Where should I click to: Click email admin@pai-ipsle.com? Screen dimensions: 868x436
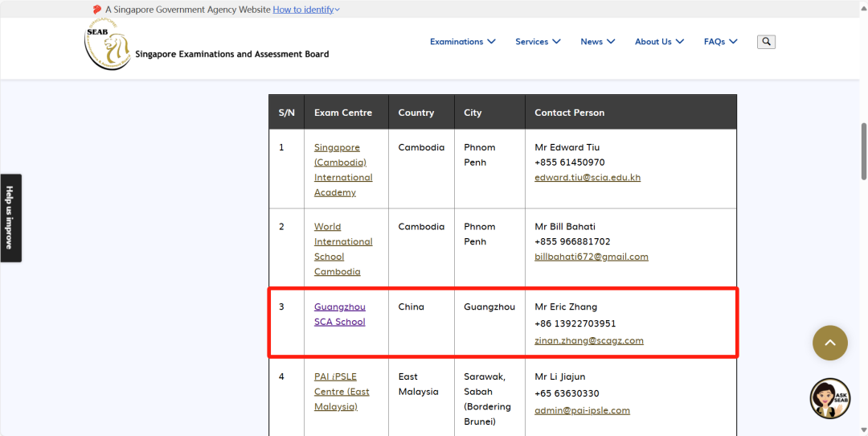[x=583, y=410]
